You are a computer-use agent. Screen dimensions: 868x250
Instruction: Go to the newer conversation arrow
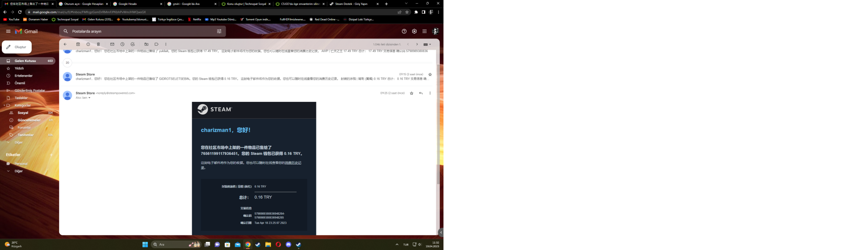(x=408, y=44)
